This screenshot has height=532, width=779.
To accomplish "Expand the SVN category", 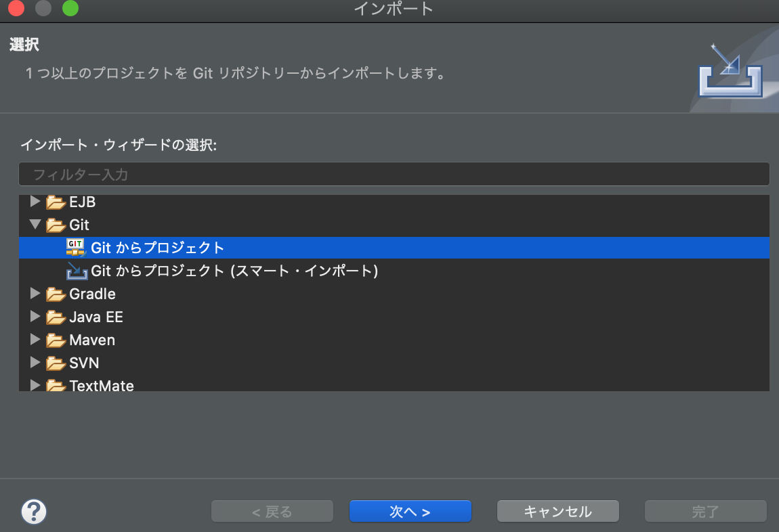I will point(34,363).
